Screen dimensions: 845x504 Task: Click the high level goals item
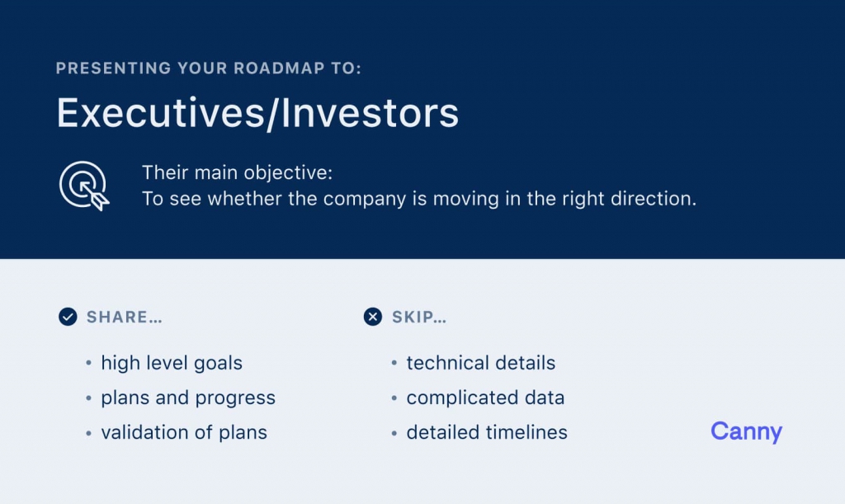172,363
